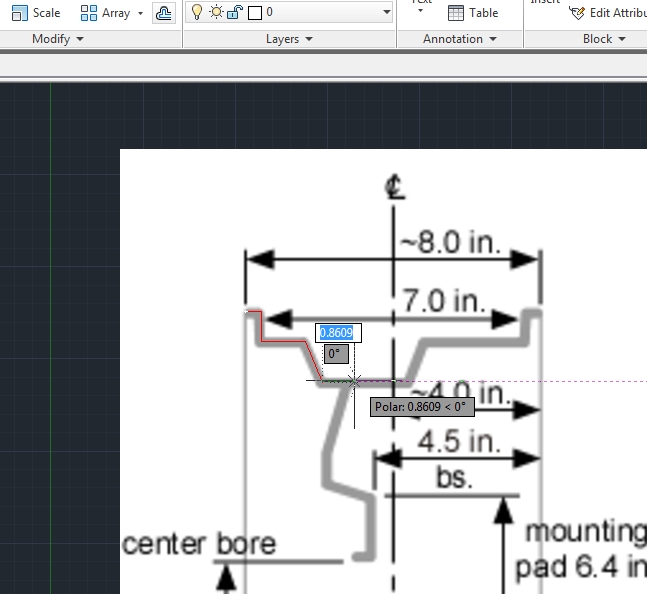The height and width of the screenshot is (594, 647).
Task: Click the "center bore" label
Action: (199, 543)
